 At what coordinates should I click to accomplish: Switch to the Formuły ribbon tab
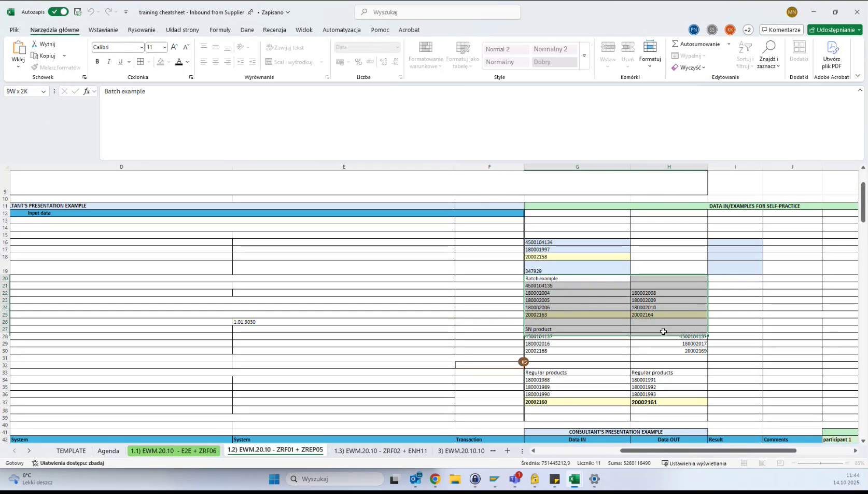pos(220,30)
